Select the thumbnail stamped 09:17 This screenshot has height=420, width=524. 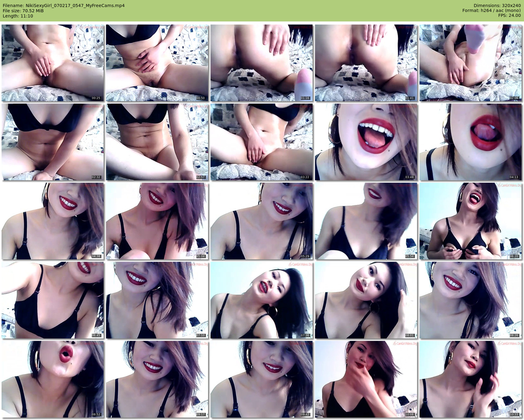click(157, 379)
